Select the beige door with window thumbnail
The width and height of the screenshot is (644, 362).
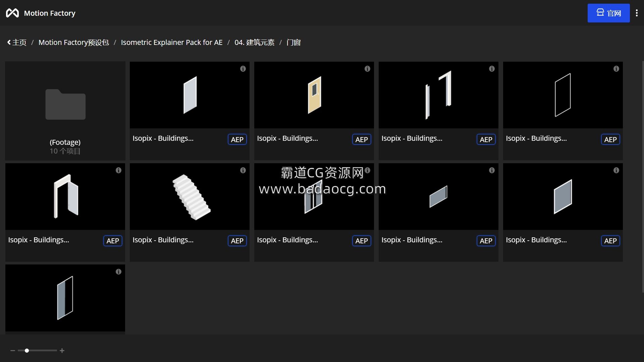(314, 95)
